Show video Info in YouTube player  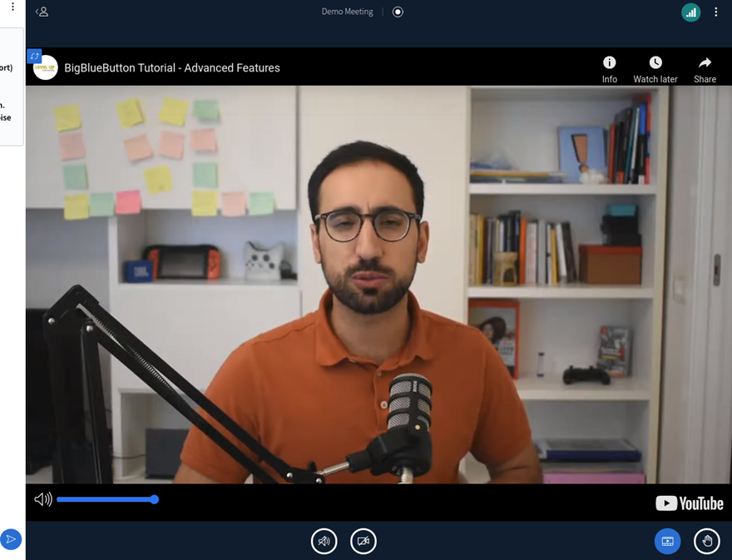pos(609,69)
